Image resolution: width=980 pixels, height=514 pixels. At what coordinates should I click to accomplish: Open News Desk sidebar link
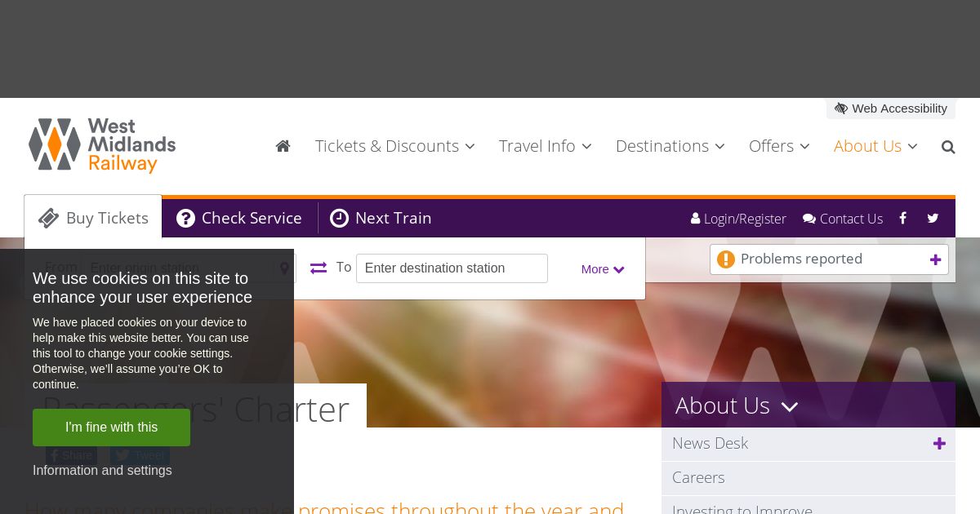coord(710,443)
